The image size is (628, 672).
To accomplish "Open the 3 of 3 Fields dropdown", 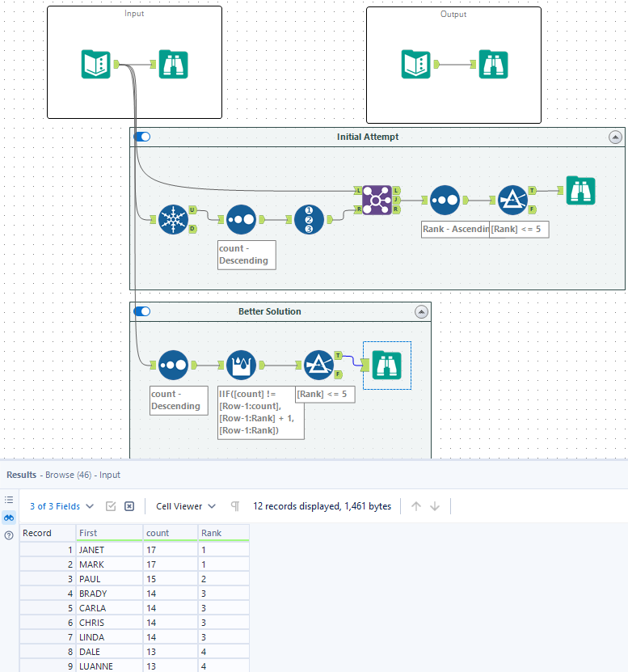I will pos(61,506).
